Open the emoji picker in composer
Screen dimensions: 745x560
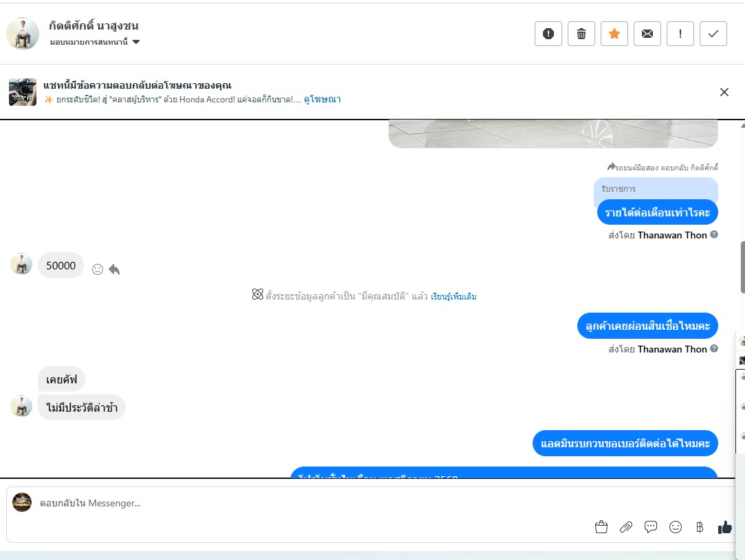point(675,527)
